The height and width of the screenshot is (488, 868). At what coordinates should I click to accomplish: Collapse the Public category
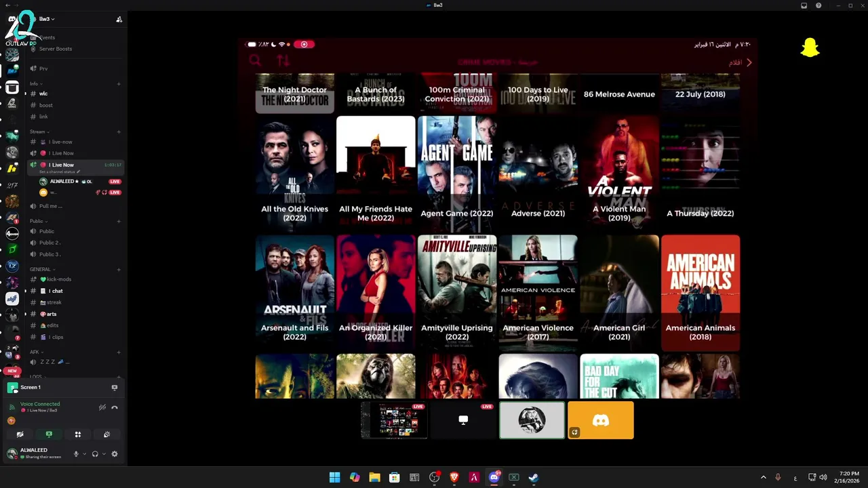coord(38,221)
